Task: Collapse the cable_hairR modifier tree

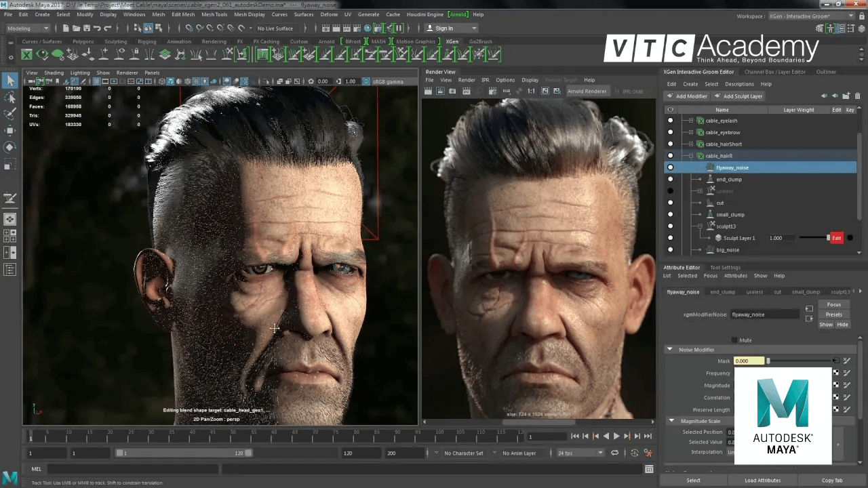Action: click(x=691, y=155)
